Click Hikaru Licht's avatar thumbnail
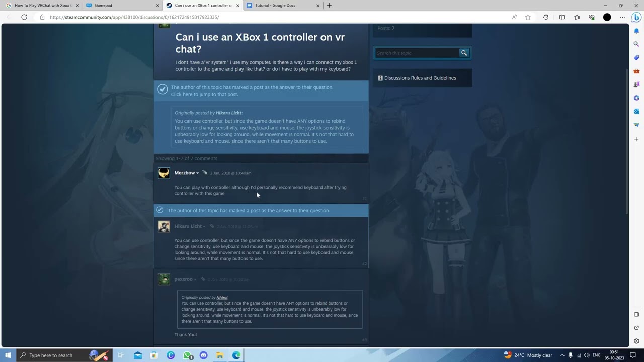 point(164,227)
